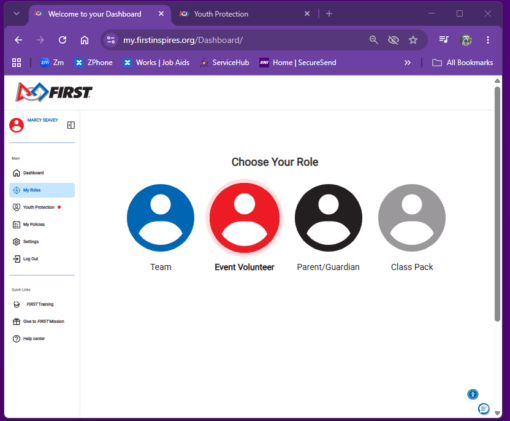The image size is (510, 421).
Task: Open the Works | Job Aids bookmark
Action: click(x=156, y=62)
